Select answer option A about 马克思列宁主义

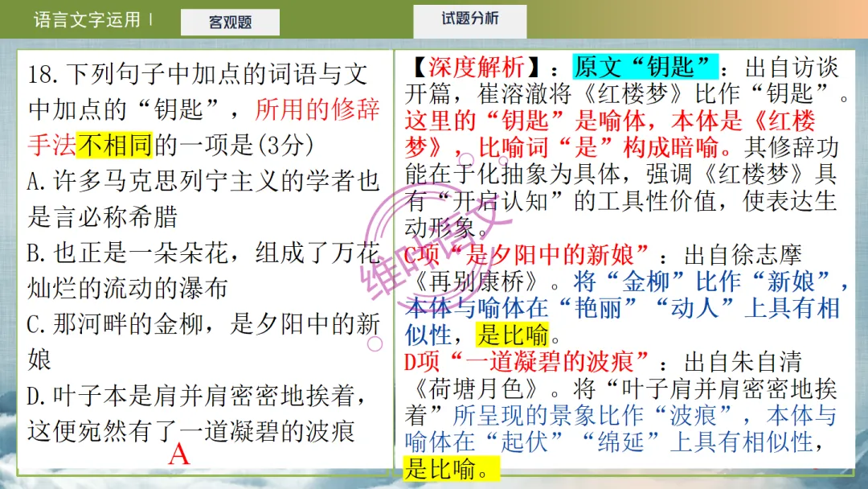[x=193, y=192]
